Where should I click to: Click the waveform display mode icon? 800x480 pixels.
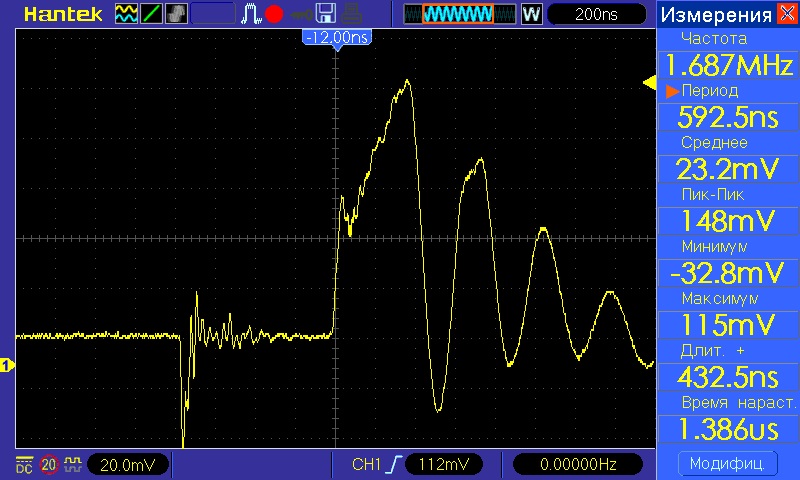(x=126, y=14)
